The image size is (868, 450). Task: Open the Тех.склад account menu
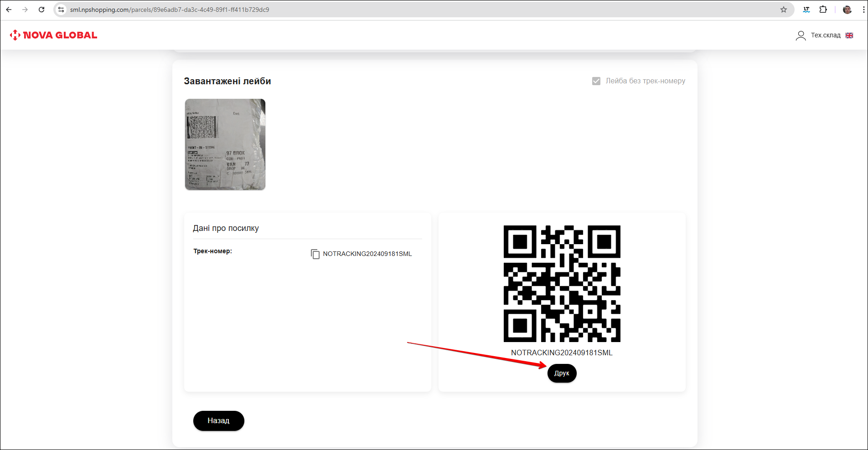click(825, 35)
